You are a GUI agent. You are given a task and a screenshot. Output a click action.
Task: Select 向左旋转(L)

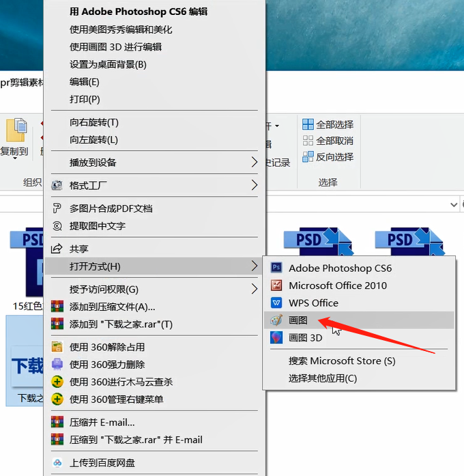(x=93, y=139)
